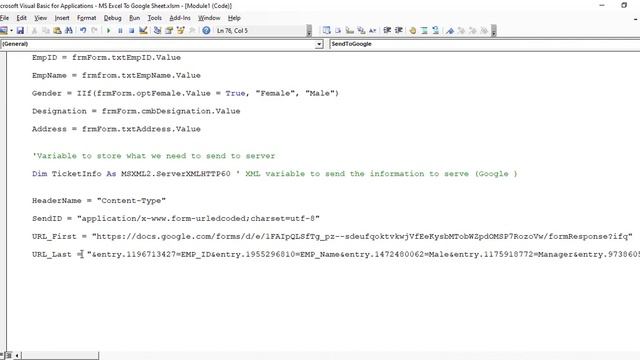This screenshot has height=360, width=640.
Task: Click the Next Bookmark icon
Action: pos(461,31)
